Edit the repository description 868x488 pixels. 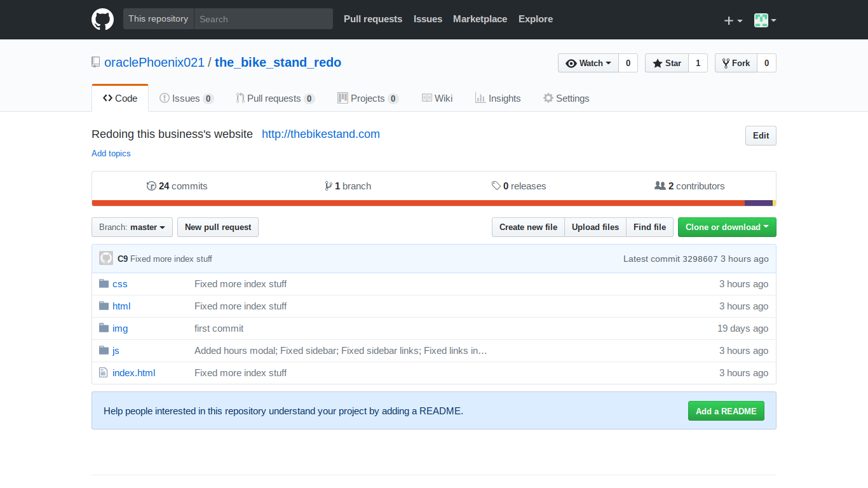click(761, 135)
